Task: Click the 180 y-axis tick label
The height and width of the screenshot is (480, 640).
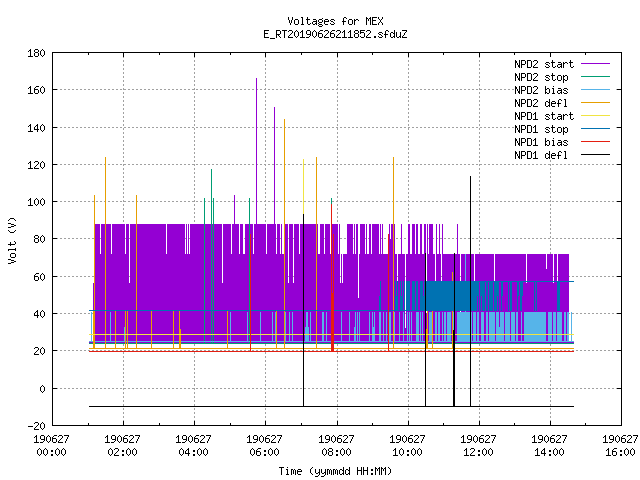Action: pos(36,53)
